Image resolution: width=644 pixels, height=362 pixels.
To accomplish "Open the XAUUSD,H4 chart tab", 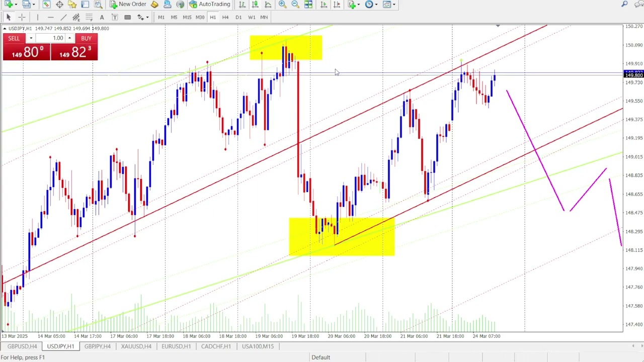I will coord(136,346).
